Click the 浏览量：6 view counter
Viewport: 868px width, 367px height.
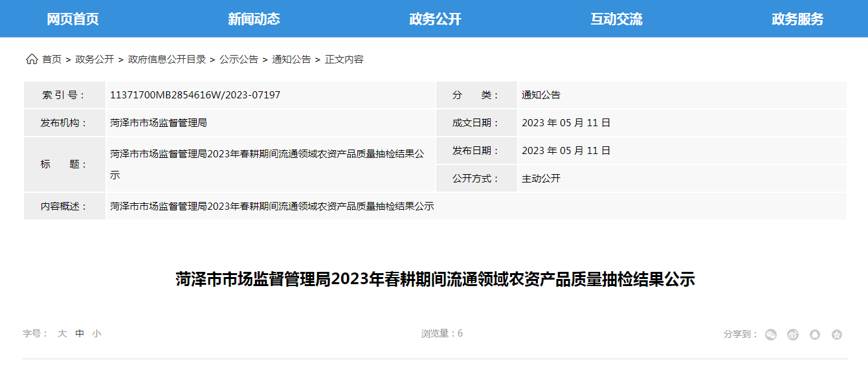pos(442,334)
